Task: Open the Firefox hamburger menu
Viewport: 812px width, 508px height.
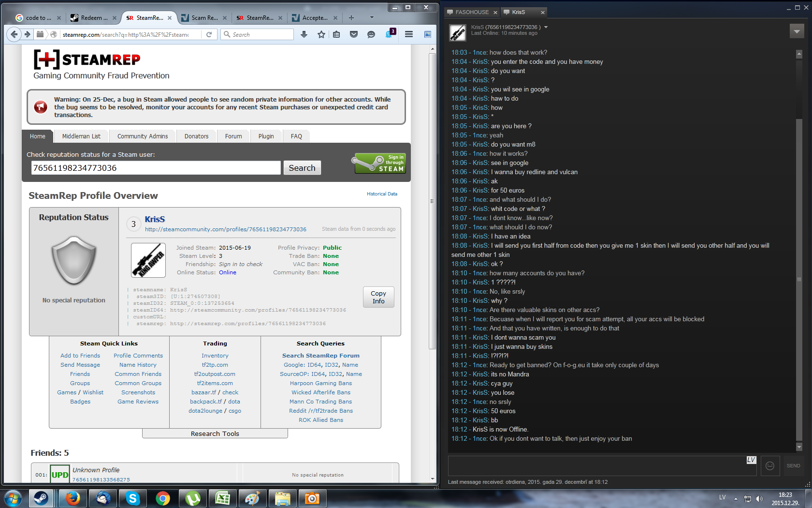Action: pos(409,34)
